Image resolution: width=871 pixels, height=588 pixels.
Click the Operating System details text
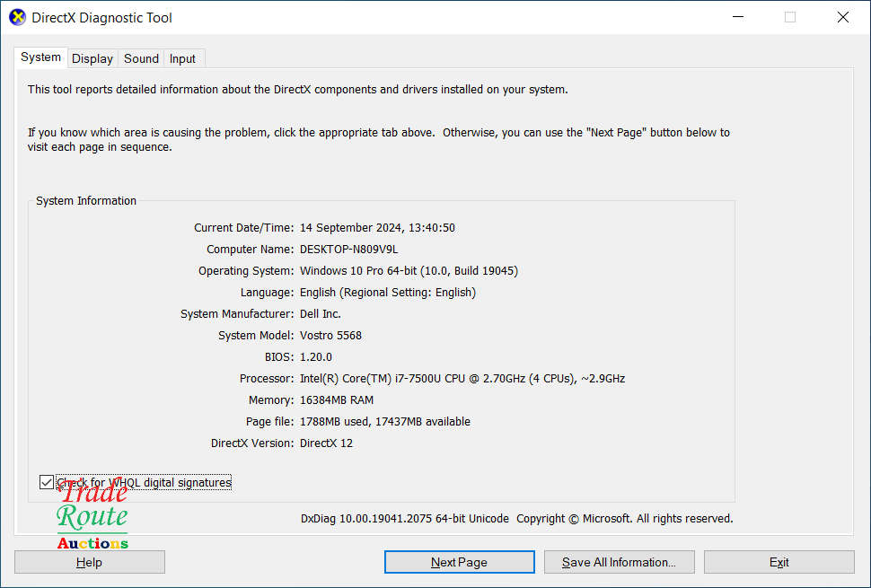[x=409, y=270]
